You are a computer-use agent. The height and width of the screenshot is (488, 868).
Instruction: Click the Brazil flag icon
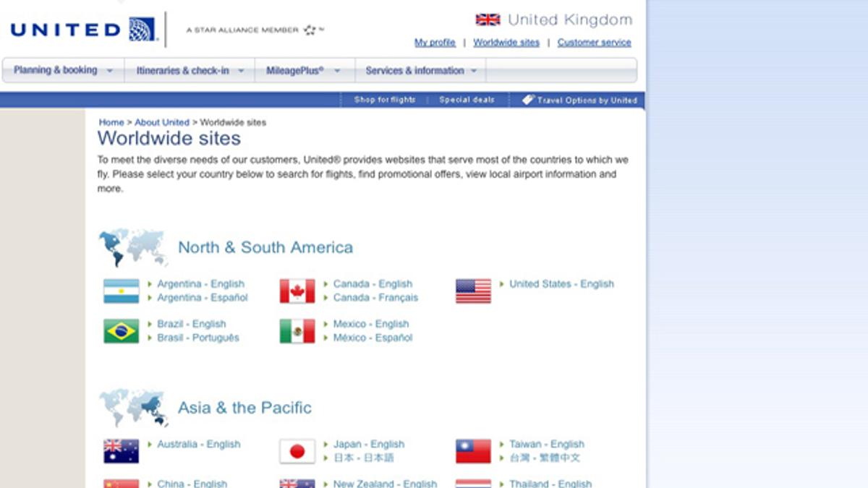pos(121,331)
